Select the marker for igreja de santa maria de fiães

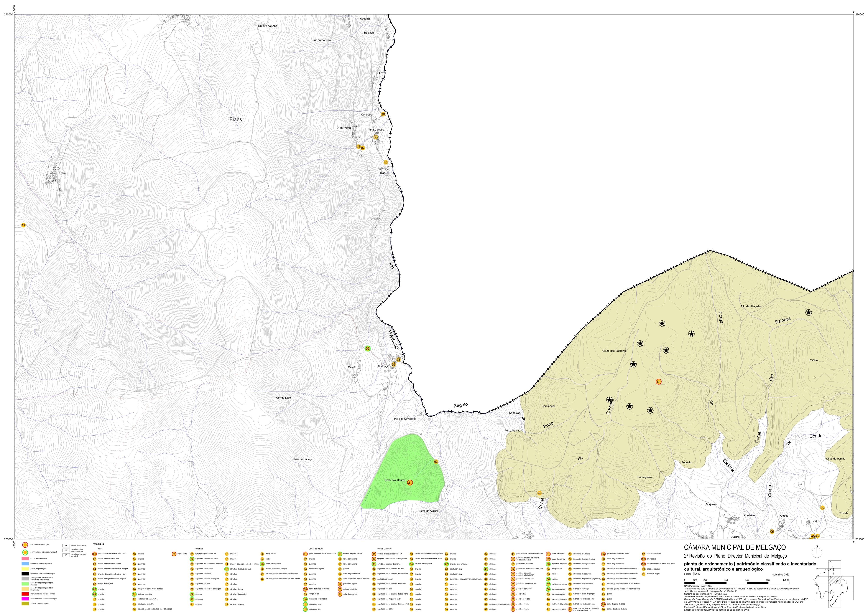95,554
